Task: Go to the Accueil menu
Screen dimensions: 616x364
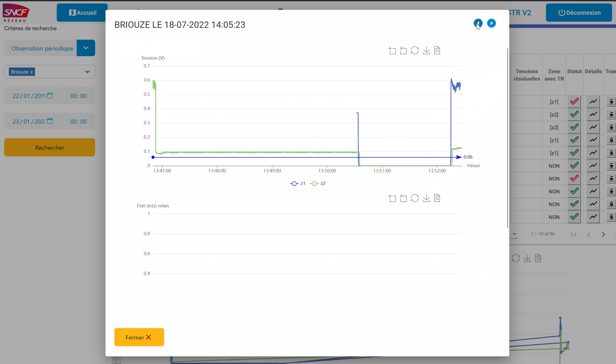Action: [82, 13]
